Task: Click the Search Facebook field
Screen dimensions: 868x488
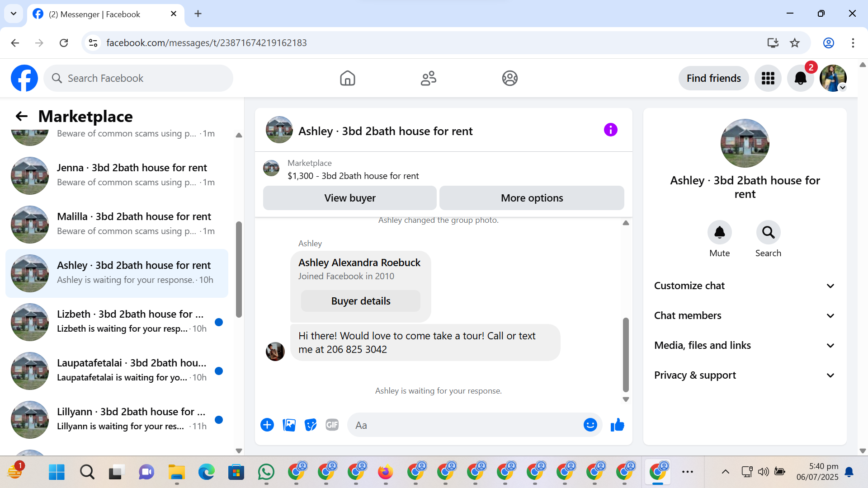Action: [138, 78]
